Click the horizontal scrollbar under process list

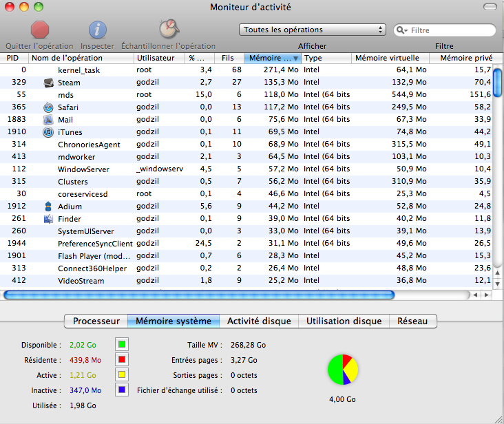pos(199,295)
